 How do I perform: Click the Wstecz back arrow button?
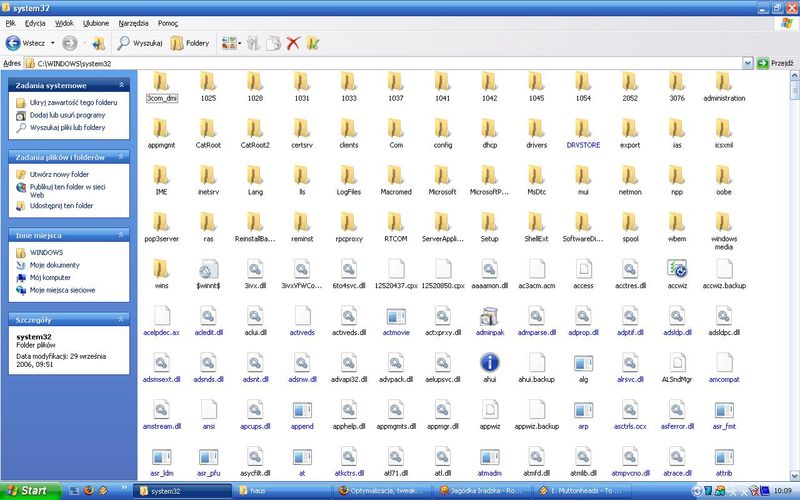(x=25, y=43)
